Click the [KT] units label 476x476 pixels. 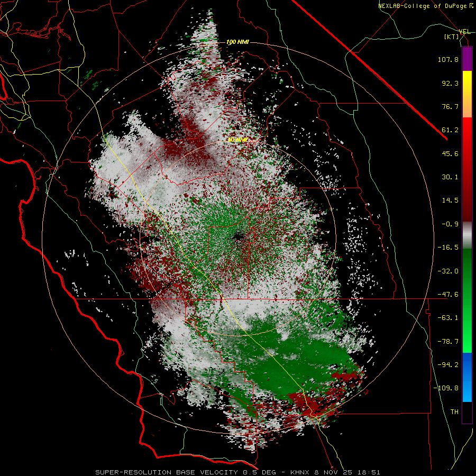click(x=452, y=36)
